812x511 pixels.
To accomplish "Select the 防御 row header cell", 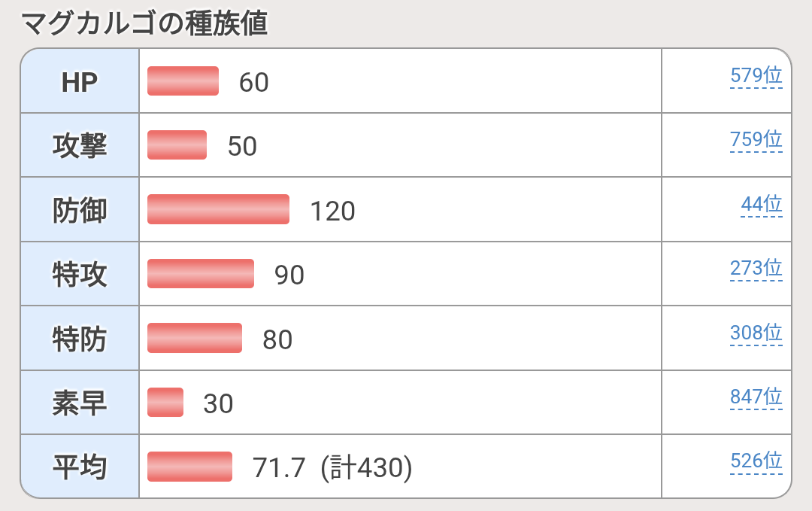I will point(80,210).
